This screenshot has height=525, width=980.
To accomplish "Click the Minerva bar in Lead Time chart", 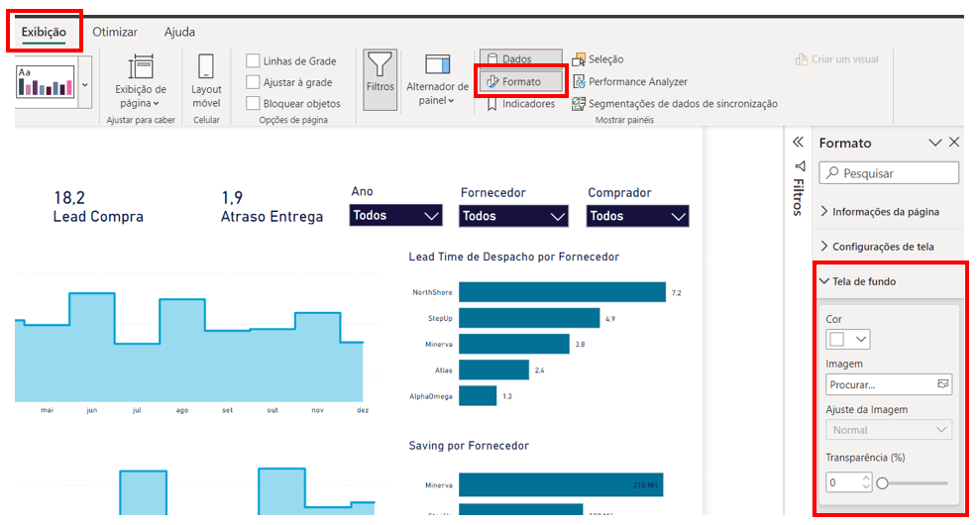I will coord(513,344).
